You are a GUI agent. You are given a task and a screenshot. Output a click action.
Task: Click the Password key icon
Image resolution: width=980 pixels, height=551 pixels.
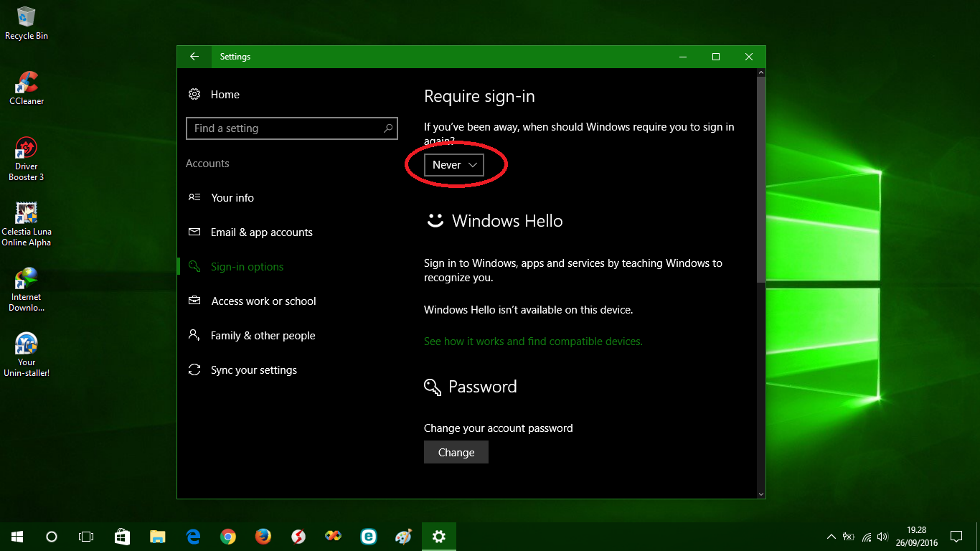432,387
